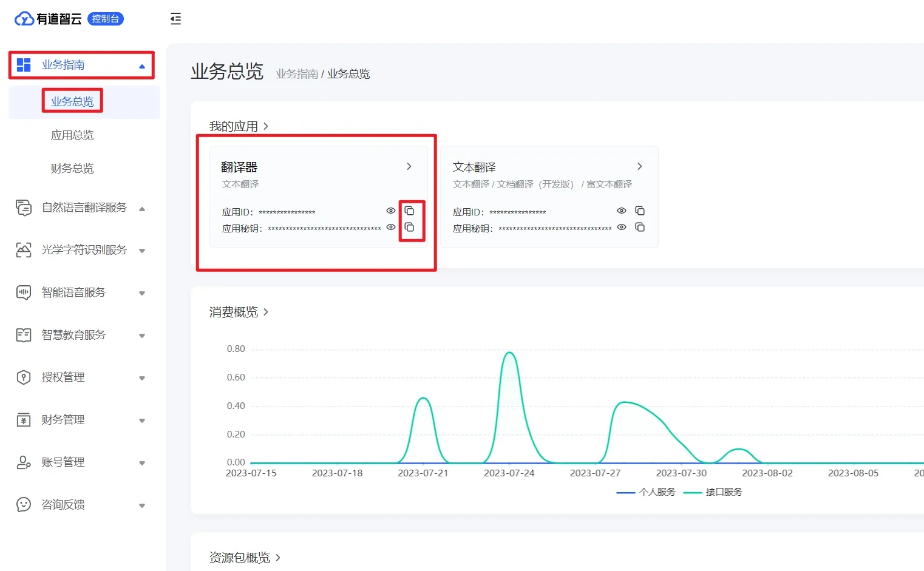
Task: Open the 自然语言翻译服务 sidebar section icon
Action: coord(23,208)
